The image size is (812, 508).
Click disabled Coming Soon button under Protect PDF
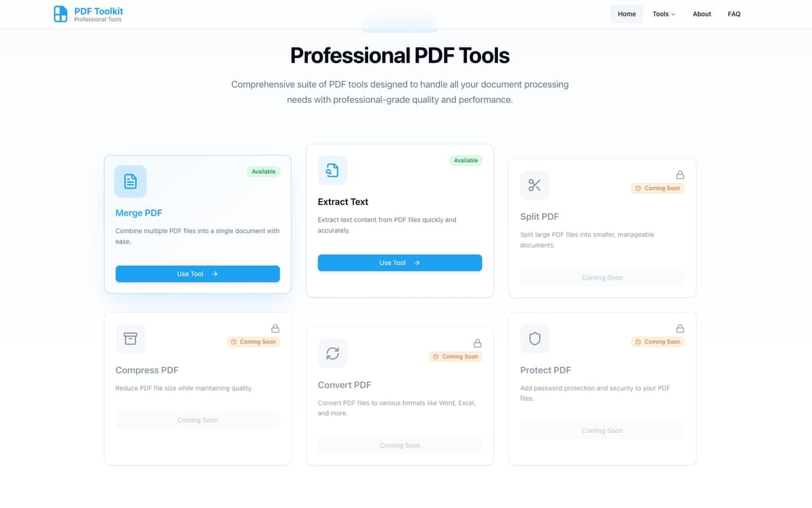pyautogui.click(x=602, y=430)
